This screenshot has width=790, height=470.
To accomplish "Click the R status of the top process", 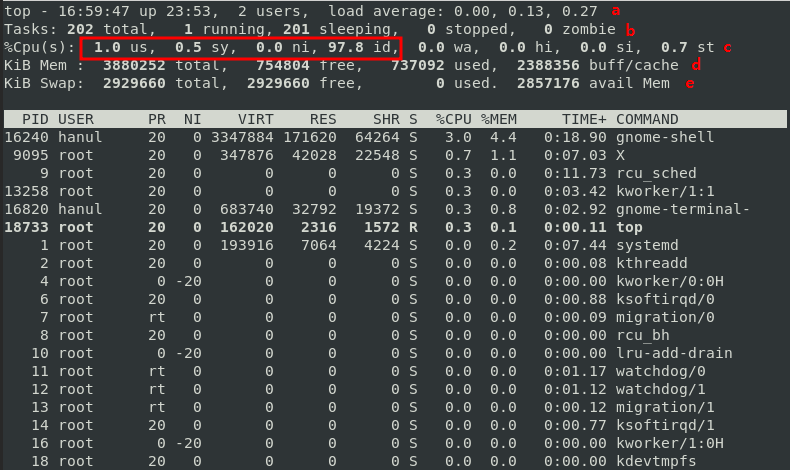I will [x=413, y=227].
